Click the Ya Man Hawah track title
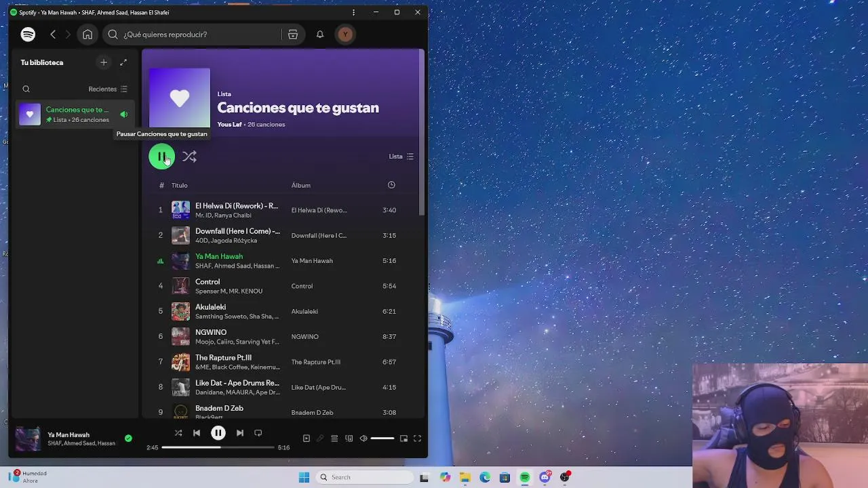The image size is (868, 488). click(x=219, y=256)
